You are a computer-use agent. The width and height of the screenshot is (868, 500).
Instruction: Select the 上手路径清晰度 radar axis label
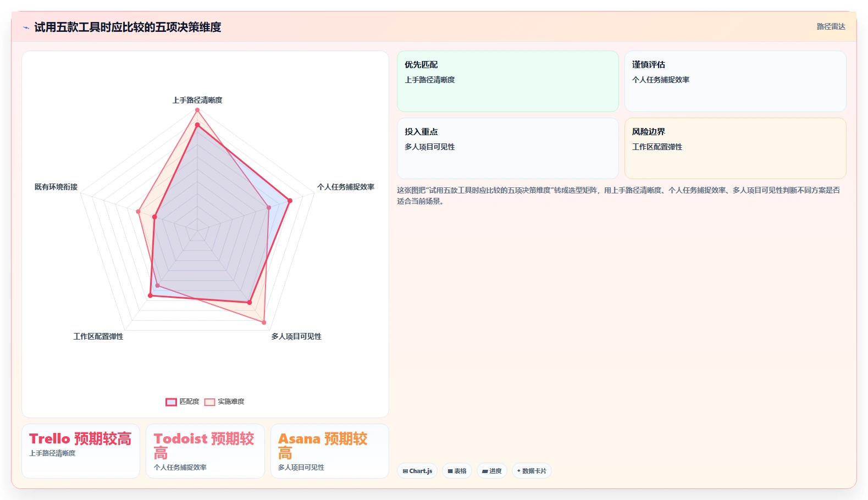197,100
